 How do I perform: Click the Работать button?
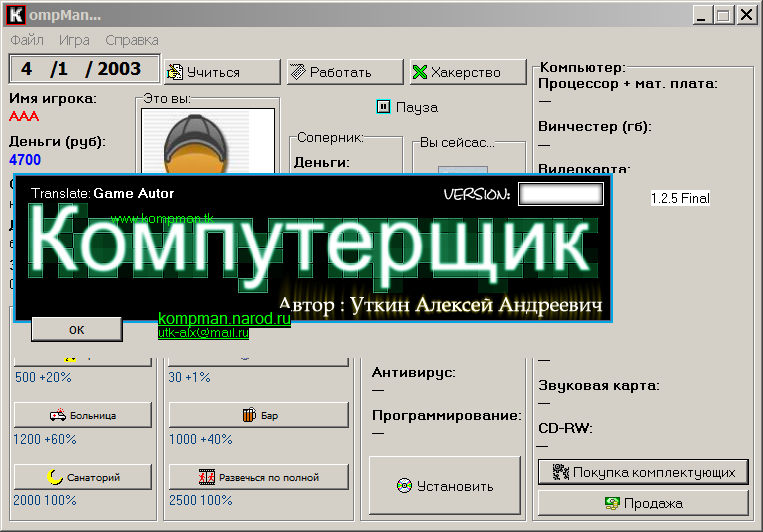345,72
